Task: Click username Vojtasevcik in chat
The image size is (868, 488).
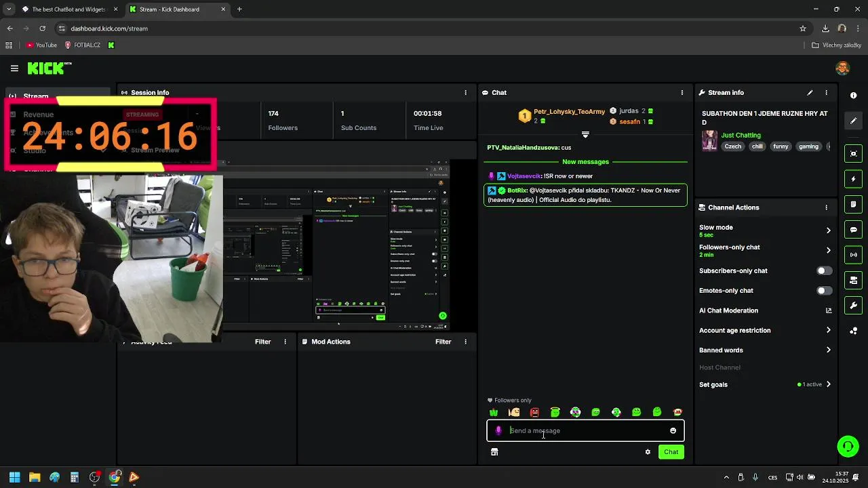Action: (524, 176)
